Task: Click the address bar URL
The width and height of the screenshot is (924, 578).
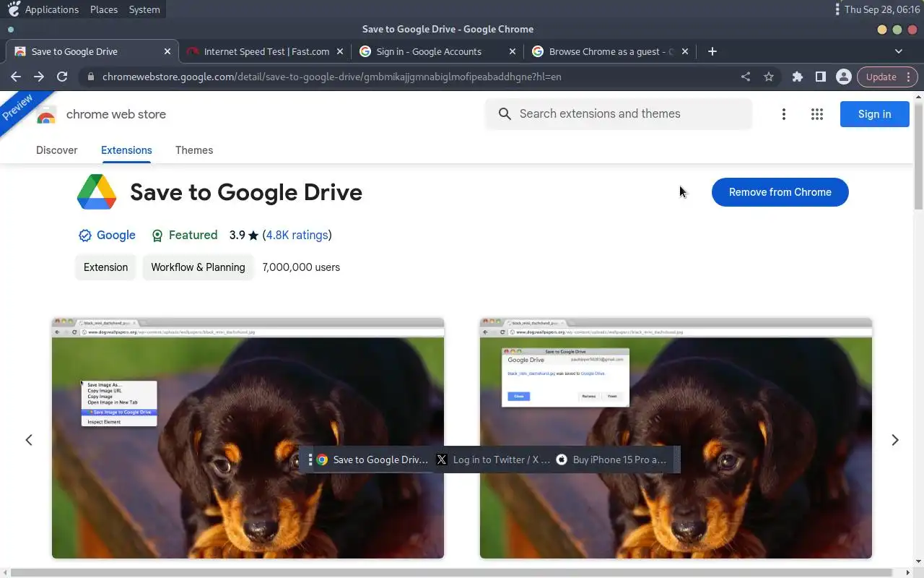Action: pos(331,77)
